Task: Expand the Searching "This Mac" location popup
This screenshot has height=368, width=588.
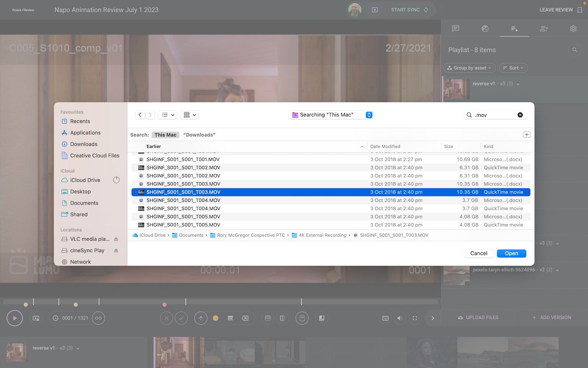Action: [369, 115]
